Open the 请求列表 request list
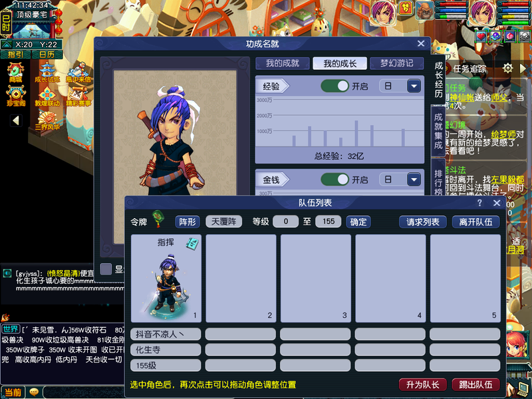The image size is (532, 399). tap(423, 222)
